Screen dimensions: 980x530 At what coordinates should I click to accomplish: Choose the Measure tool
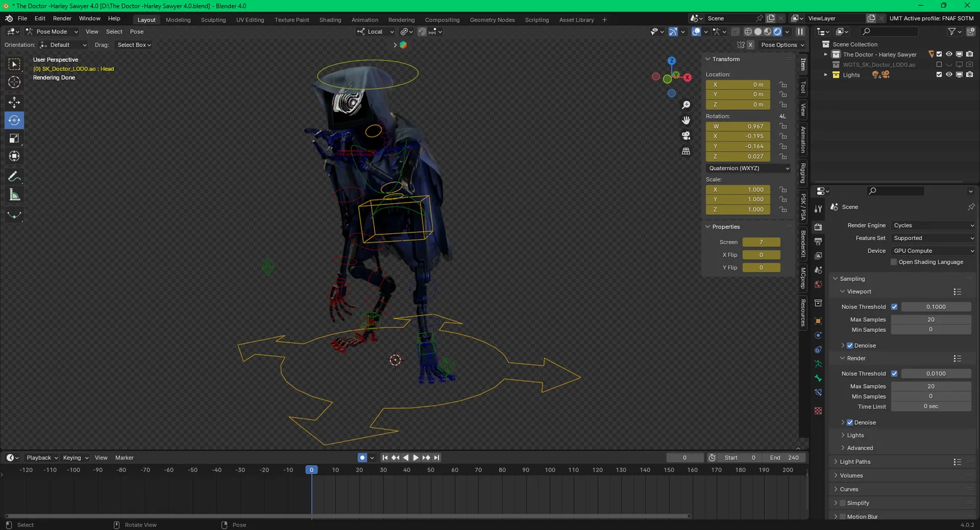click(14, 195)
